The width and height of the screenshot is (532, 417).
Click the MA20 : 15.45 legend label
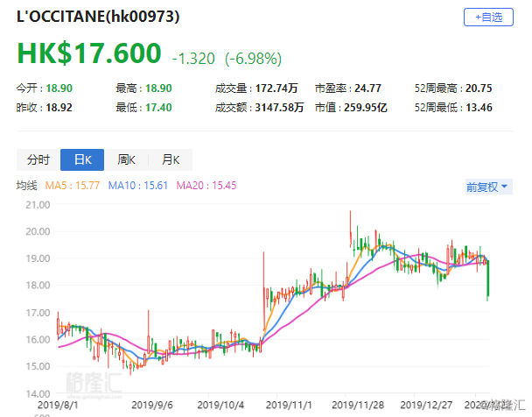(x=206, y=186)
